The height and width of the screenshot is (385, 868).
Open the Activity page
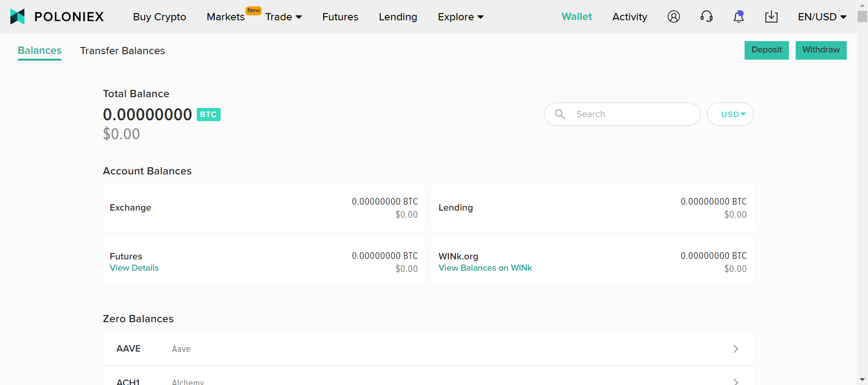[x=630, y=17]
